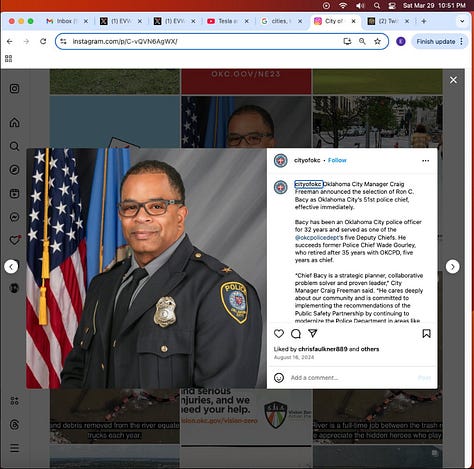This screenshot has width=474, height=469.
Task: Close the City of Instagram tab
Action: (x=354, y=21)
